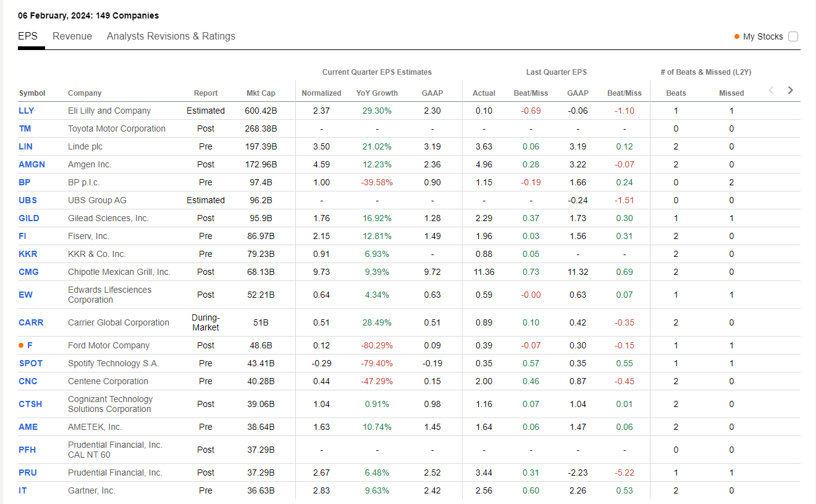Click the -5.22 Beat/Miss value
Viewport: 816px width, 504px height.
click(625, 472)
